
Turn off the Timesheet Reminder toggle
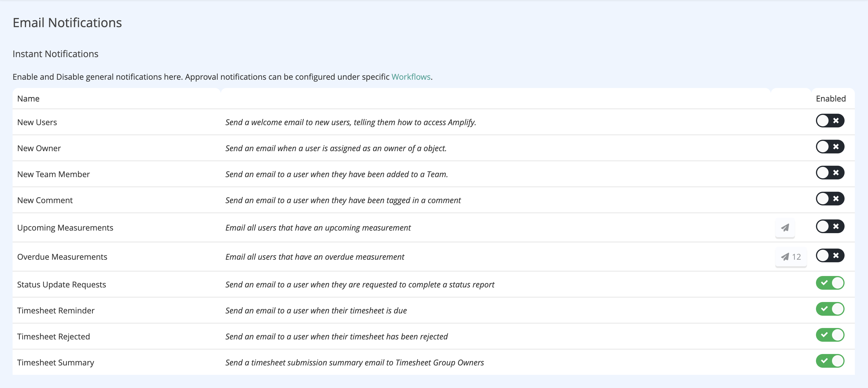pyautogui.click(x=830, y=309)
